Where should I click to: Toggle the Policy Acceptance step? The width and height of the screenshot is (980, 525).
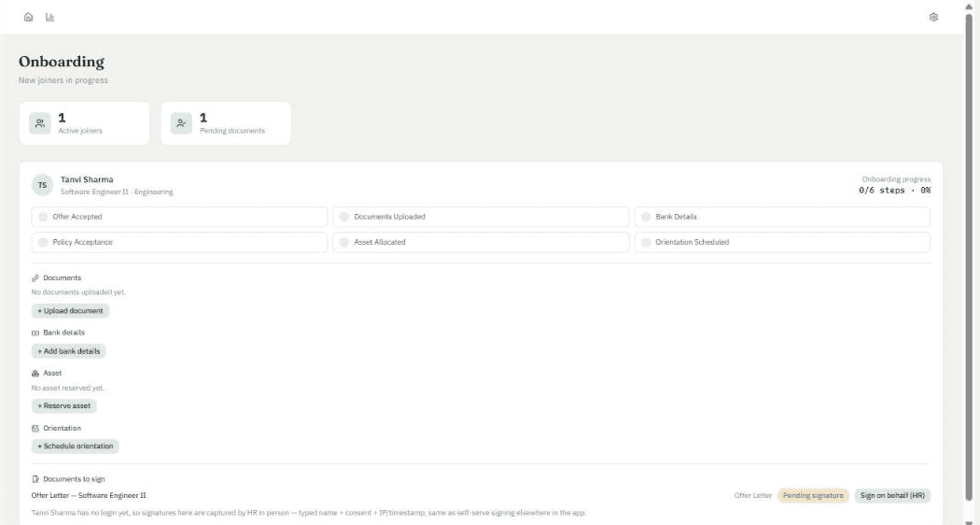(179, 242)
